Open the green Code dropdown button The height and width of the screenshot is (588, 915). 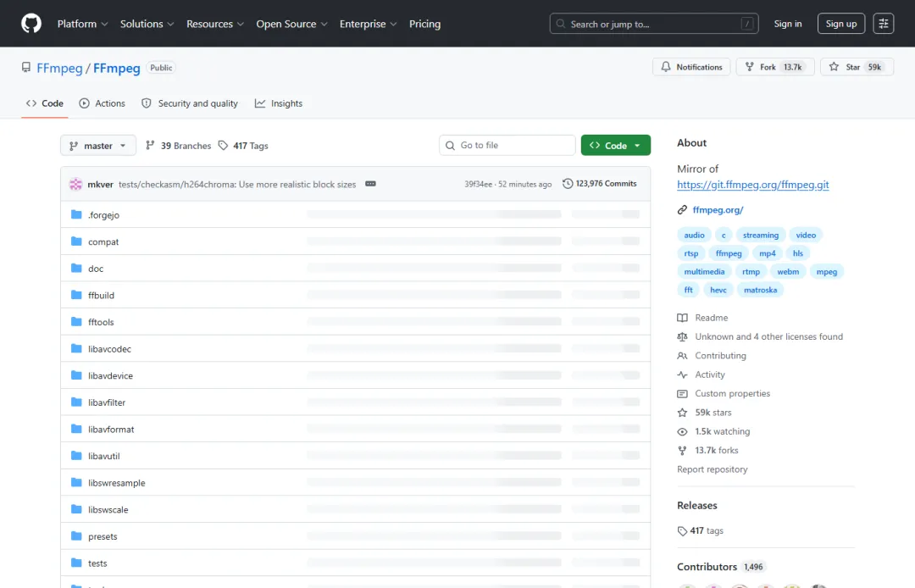[x=616, y=145]
